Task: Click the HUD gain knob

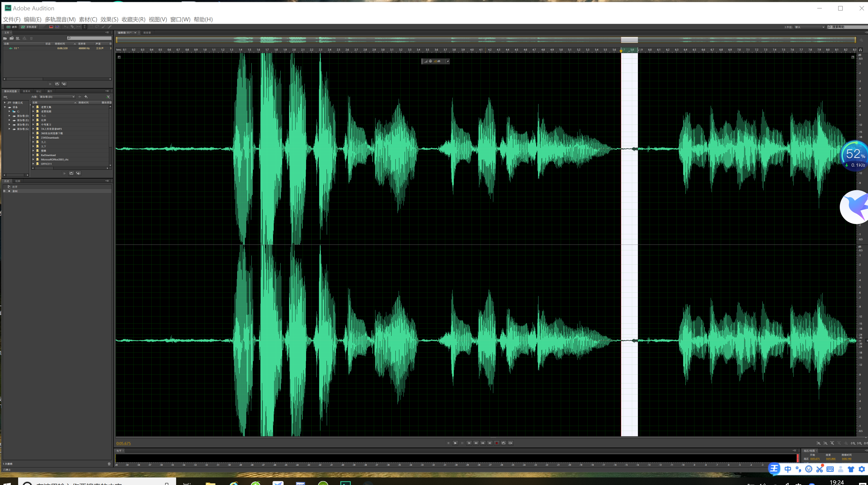Action: [430, 61]
